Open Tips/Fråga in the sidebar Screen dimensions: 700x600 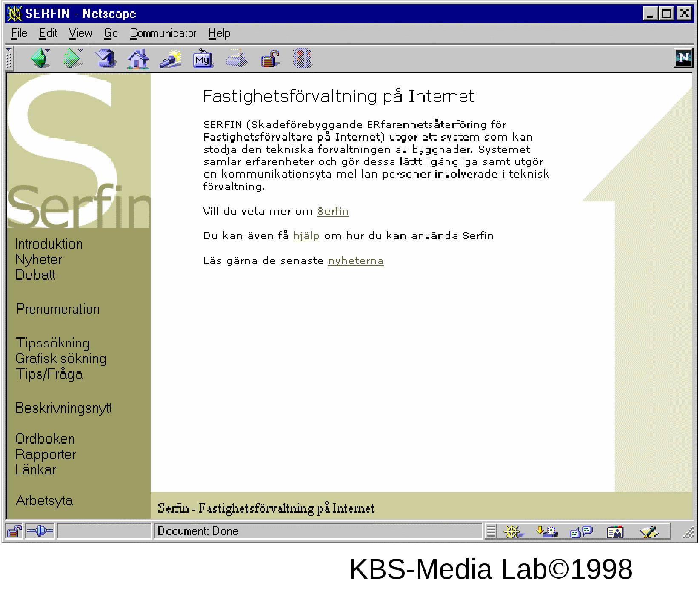[49, 374]
